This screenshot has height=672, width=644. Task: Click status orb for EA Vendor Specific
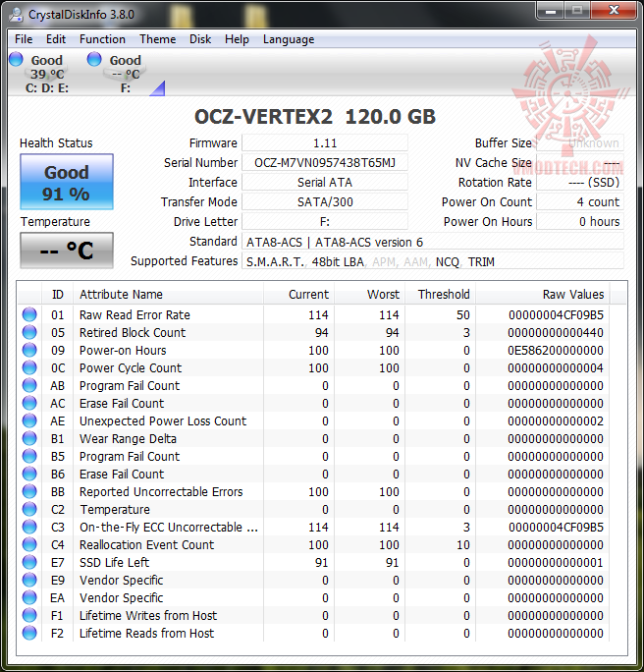pyautogui.click(x=29, y=597)
